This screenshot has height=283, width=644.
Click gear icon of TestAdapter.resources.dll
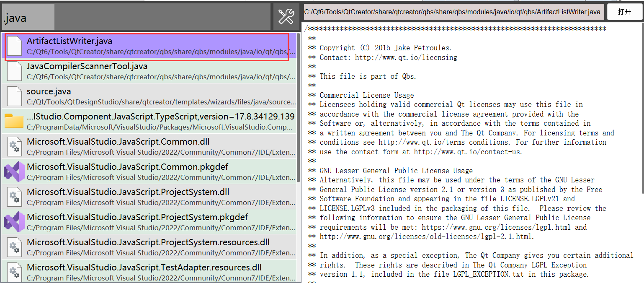14,272
